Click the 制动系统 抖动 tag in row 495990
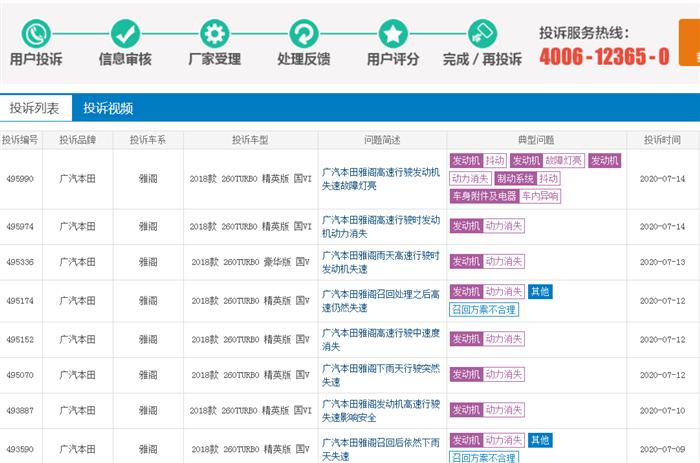700x463 pixels. pyautogui.click(x=527, y=179)
